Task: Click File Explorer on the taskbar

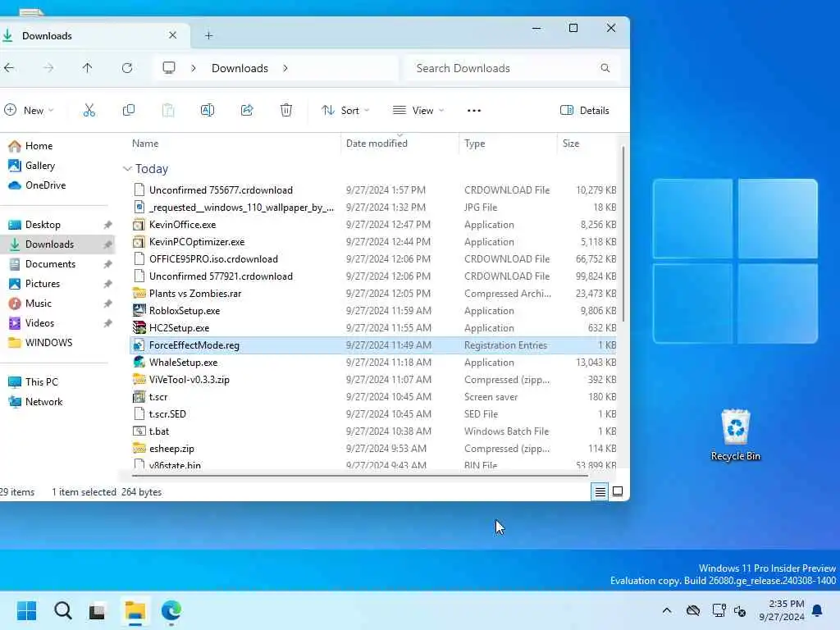Action: 135,610
